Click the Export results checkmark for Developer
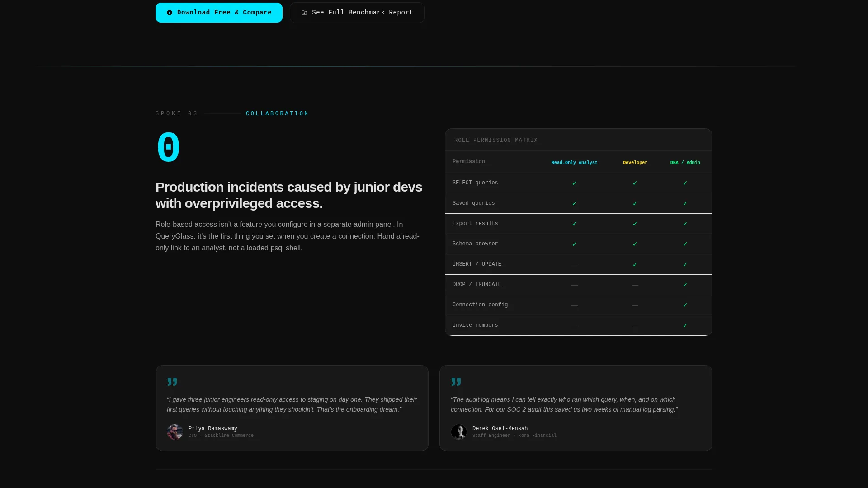Screen dimensions: 868x488 635,224
